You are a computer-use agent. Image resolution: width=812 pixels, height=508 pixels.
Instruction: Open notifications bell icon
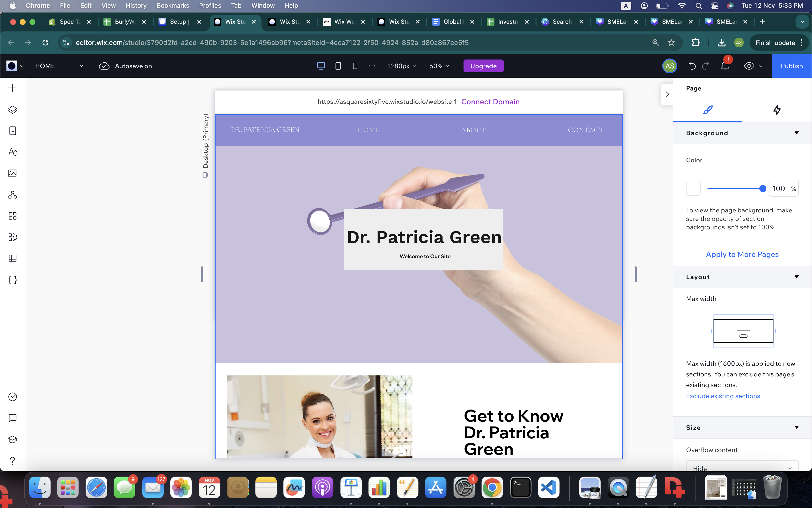(x=725, y=66)
